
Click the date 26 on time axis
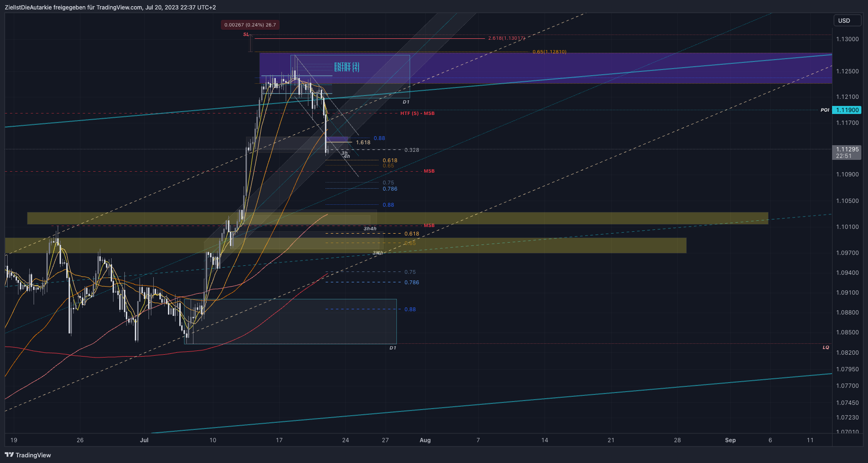(80, 440)
